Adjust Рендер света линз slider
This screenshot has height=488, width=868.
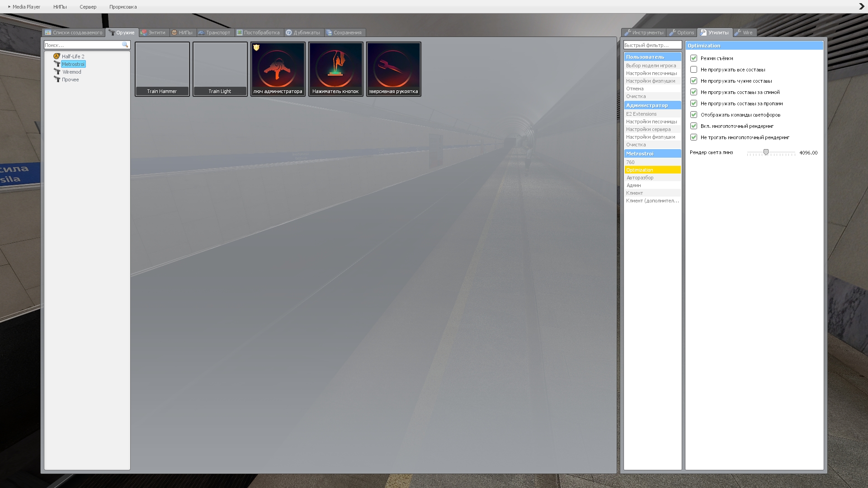coord(766,153)
